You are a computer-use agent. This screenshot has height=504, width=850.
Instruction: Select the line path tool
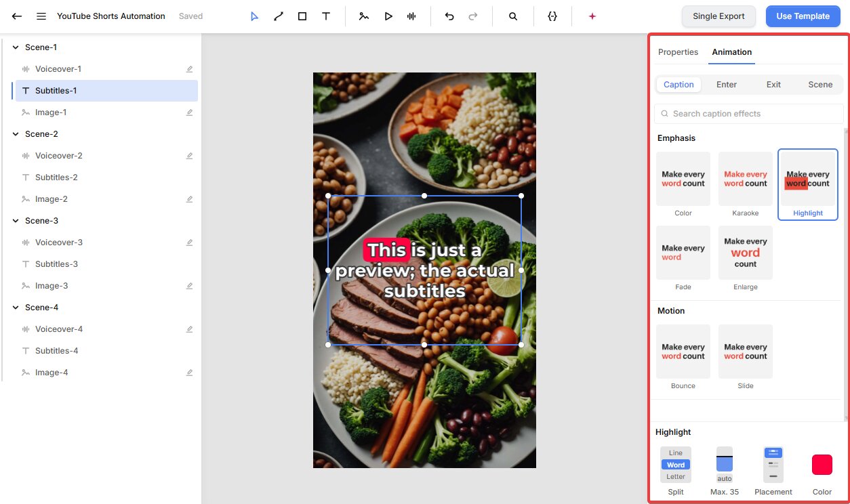pos(279,16)
